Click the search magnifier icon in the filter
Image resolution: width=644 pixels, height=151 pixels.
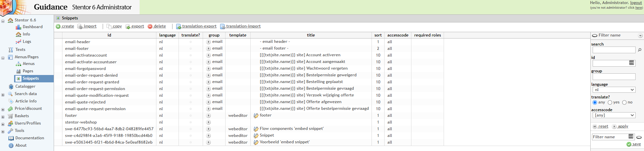(x=640, y=50)
